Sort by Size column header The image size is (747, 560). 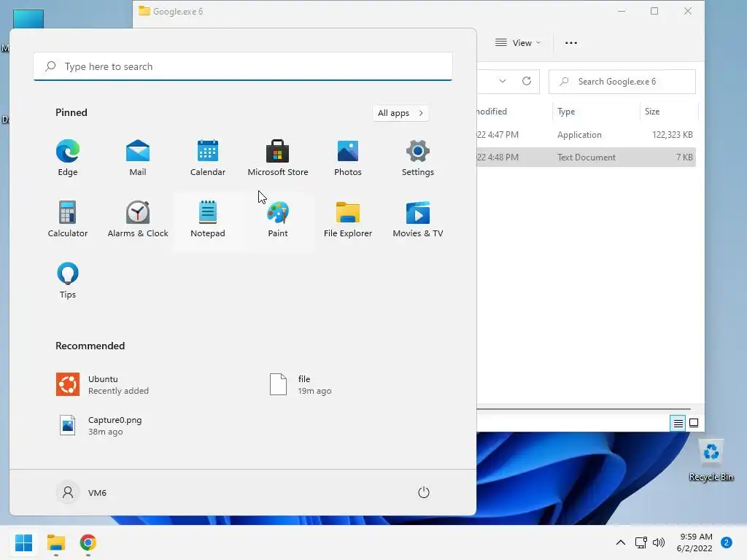668,112
